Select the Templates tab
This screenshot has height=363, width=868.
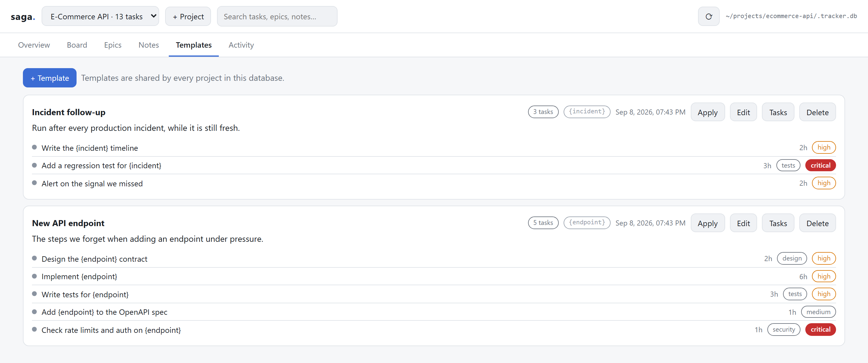(194, 45)
